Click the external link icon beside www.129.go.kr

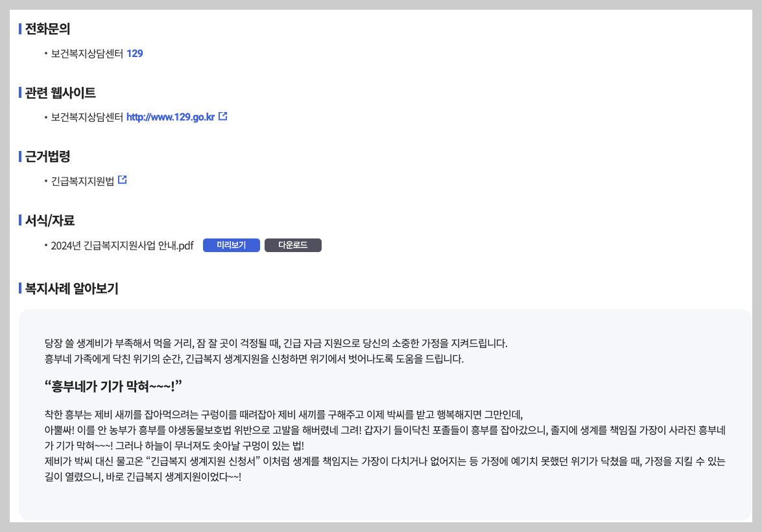(x=222, y=115)
